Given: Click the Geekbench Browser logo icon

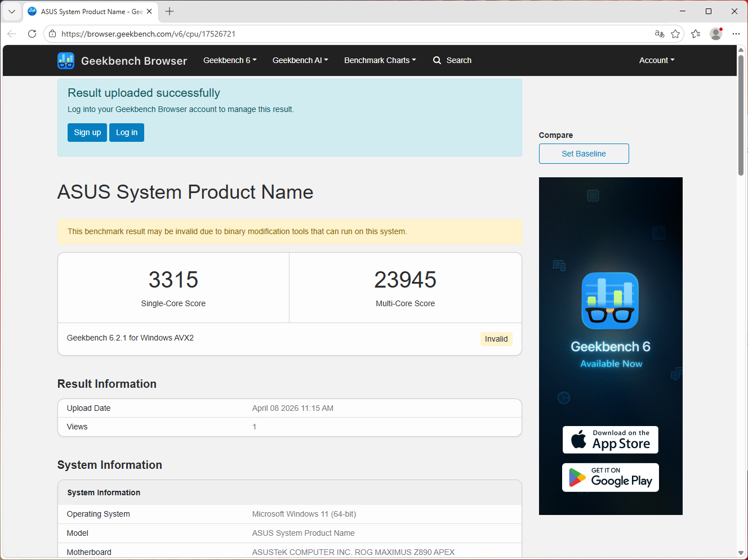Looking at the screenshot, I should point(66,61).
